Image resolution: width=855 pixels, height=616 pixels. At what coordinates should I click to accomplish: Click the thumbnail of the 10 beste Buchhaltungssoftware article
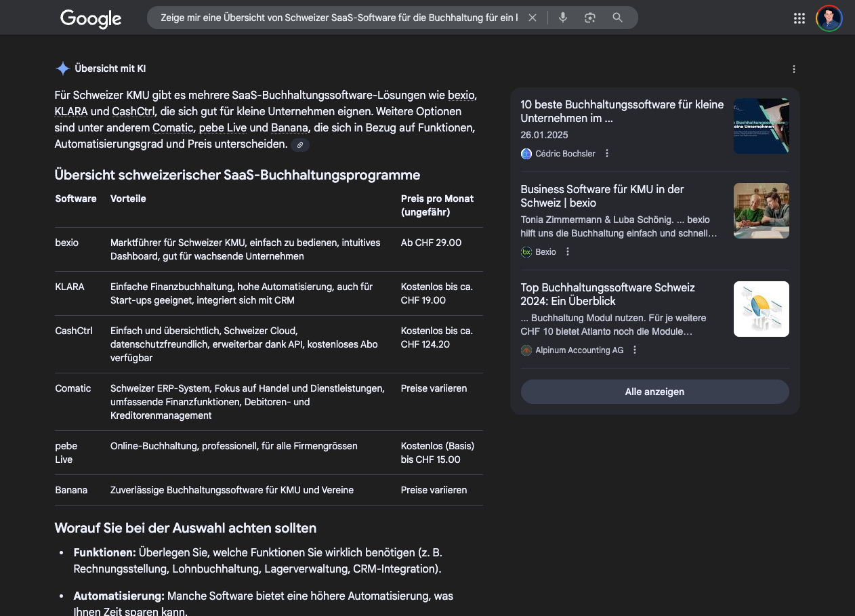762,126
